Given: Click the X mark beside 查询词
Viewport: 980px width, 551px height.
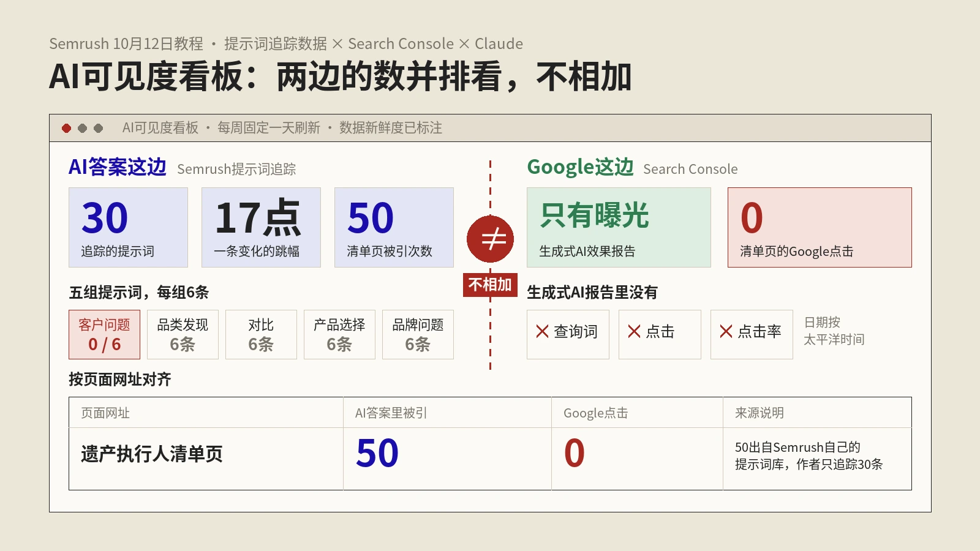Looking at the screenshot, I should [542, 331].
